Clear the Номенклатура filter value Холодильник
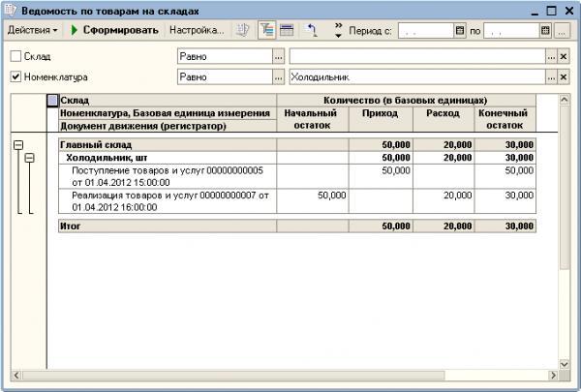581x392 pixels. [x=564, y=75]
